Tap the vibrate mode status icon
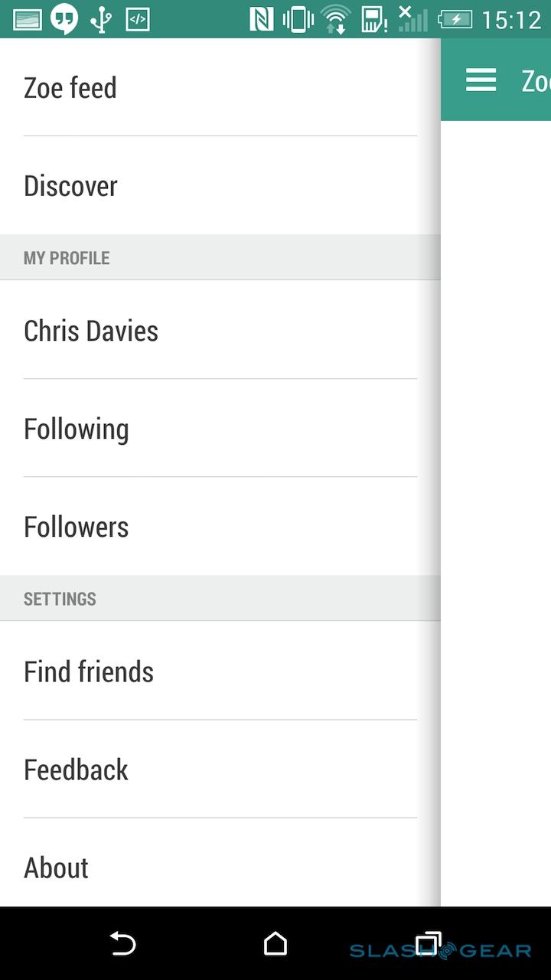551x980 pixels. coord(298,19)
